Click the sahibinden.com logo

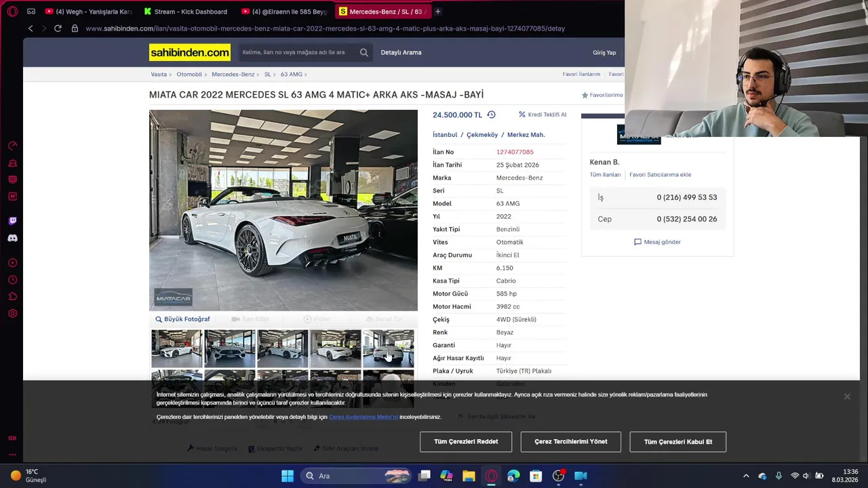[x=190, y=52]
